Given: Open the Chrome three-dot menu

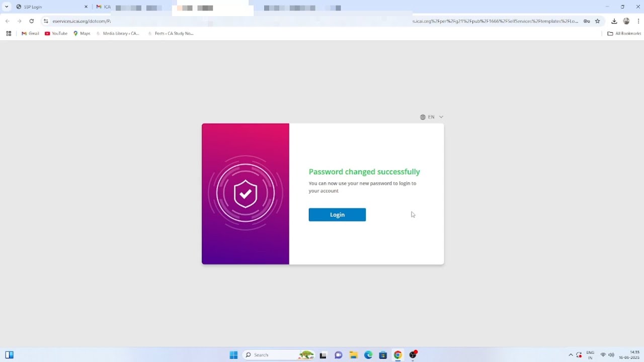Looking at the screenshot, I should (638, 21).
